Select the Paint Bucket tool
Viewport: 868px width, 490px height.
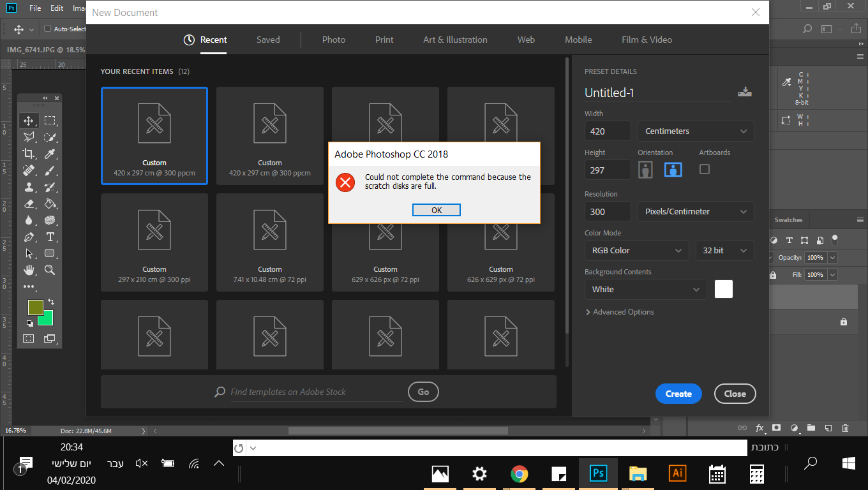pos(50,204)
